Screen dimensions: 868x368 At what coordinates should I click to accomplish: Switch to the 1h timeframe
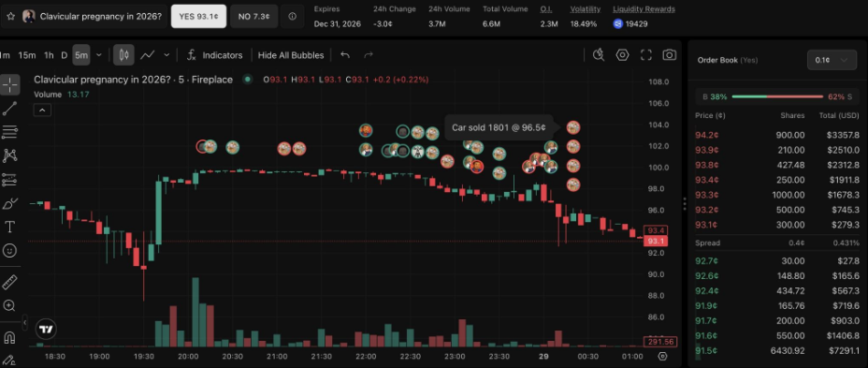point(49,55)
